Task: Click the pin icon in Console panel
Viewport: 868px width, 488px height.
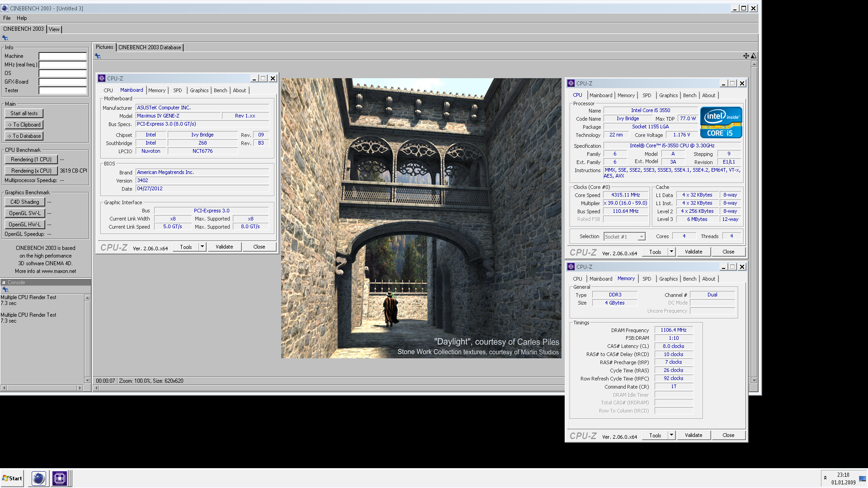Action: [x=5, y=290]
